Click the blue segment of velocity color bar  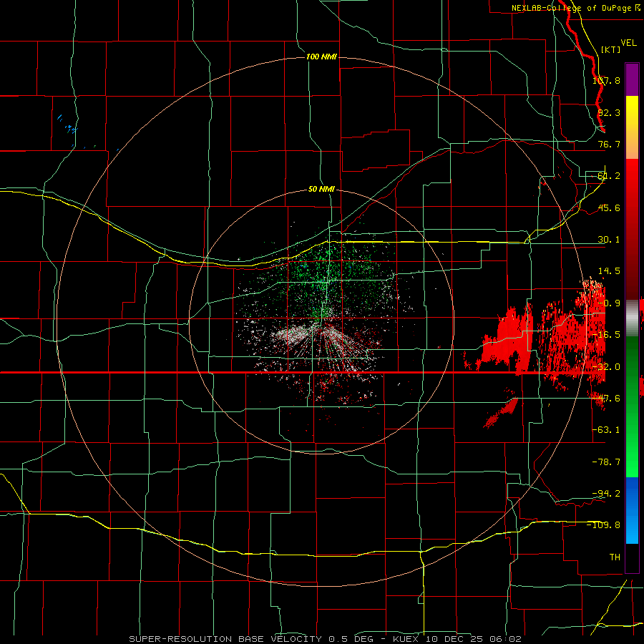click(x=632, y=510)
